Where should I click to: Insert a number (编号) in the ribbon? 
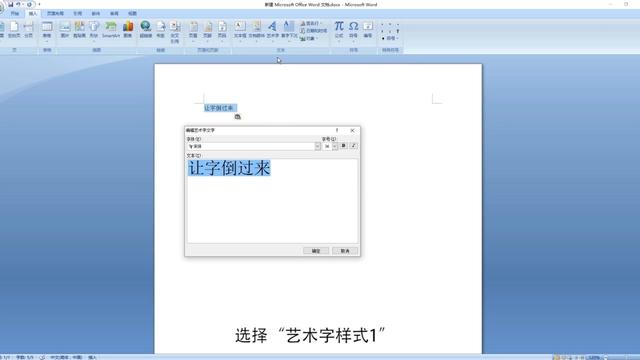(368, 30)
